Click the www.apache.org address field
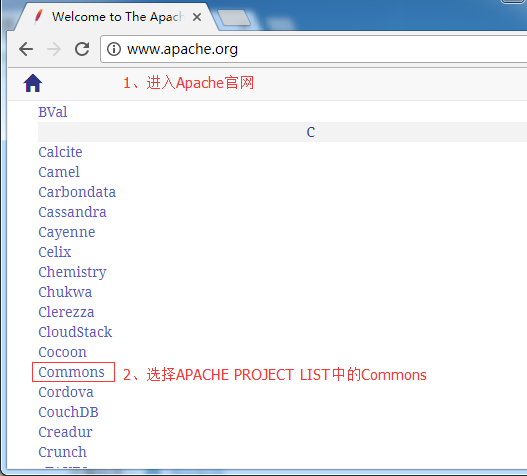The width and height of the screenshot is (527, 476). click(x=314, y=49)
